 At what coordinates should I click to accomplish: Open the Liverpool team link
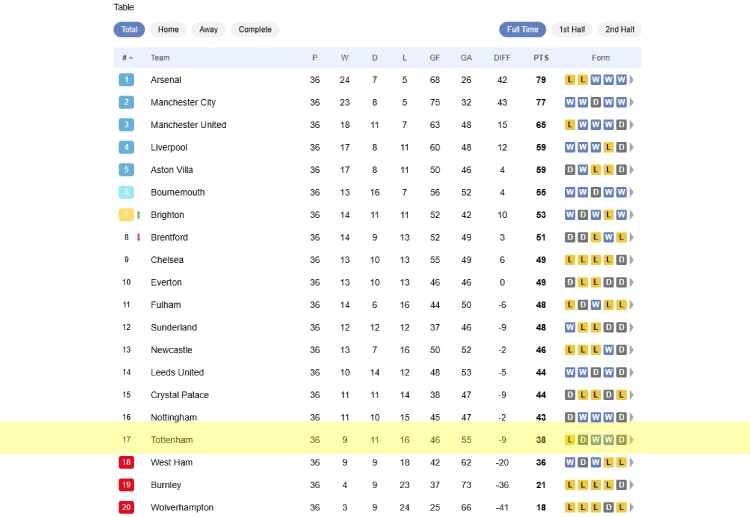coord(169,147)
